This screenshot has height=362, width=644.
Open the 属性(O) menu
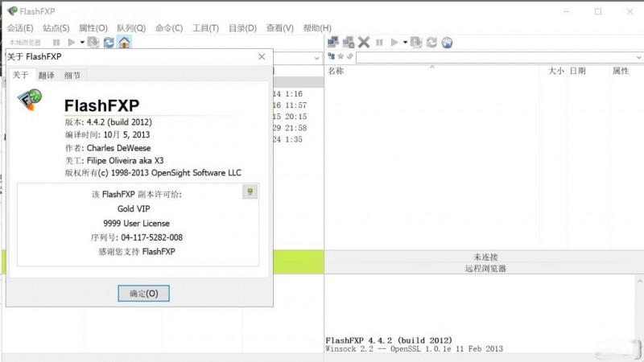93,28
